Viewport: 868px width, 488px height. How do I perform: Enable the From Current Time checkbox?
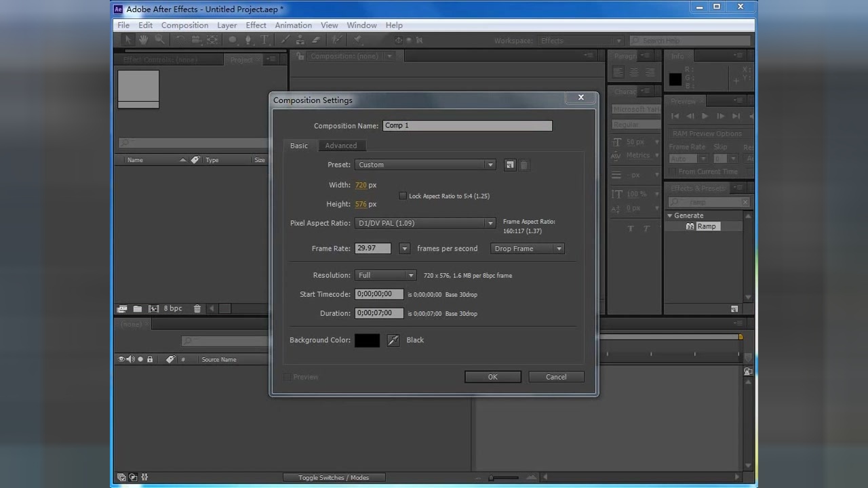(673, 171)
